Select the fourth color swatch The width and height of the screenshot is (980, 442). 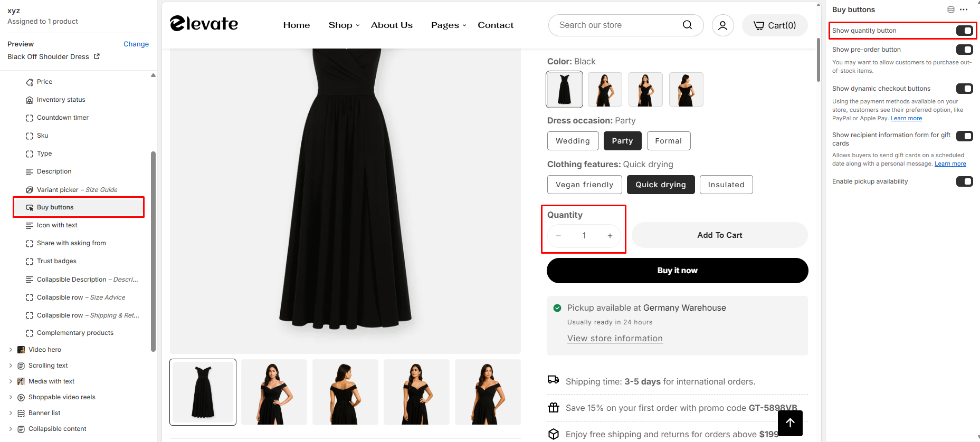pos(686,90)
